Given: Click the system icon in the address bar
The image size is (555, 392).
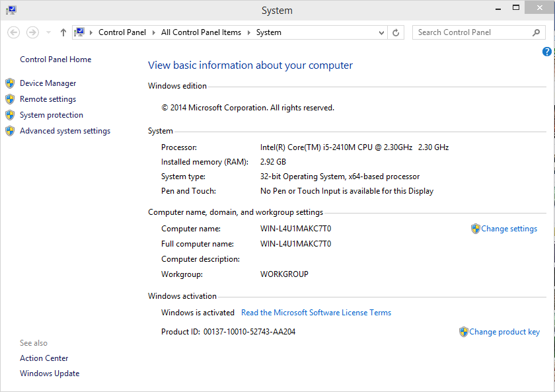Looking at the screenshot, I should pos(80,32).
